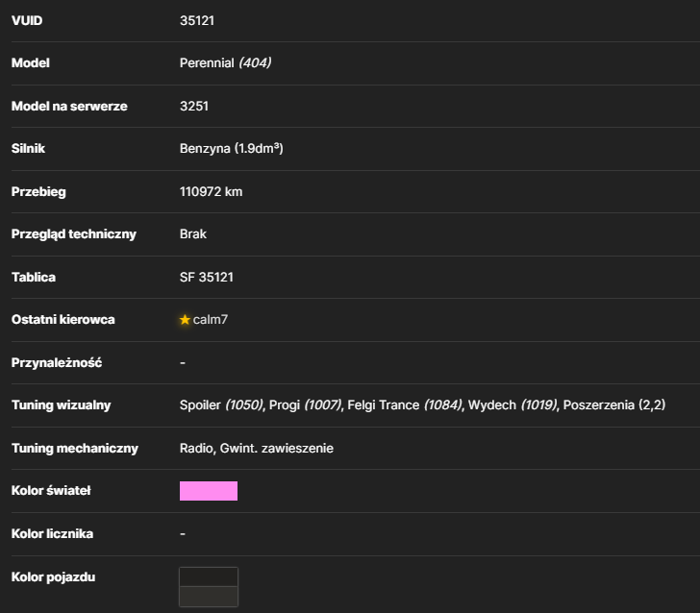Click the Tuning mechaniczny label

75,448
